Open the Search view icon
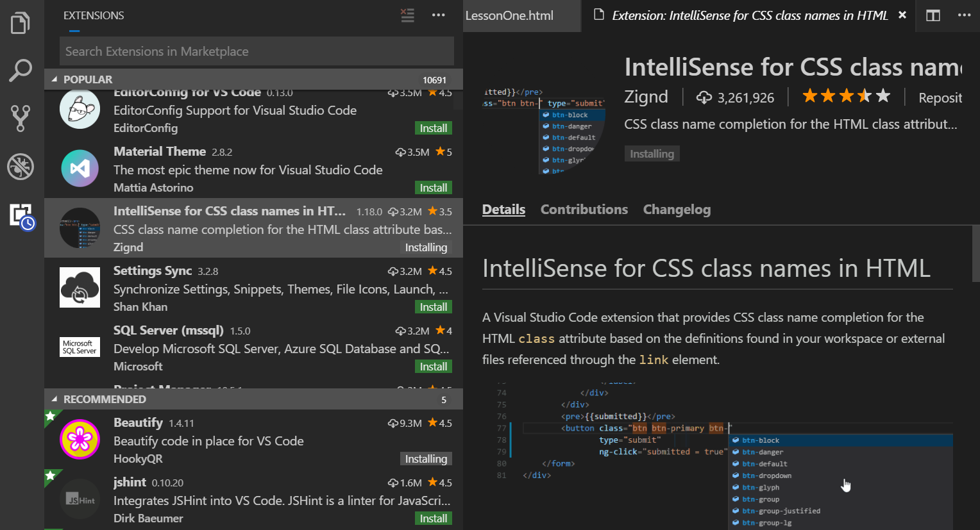This screenshot has width=980, height=530. [21, 70]
